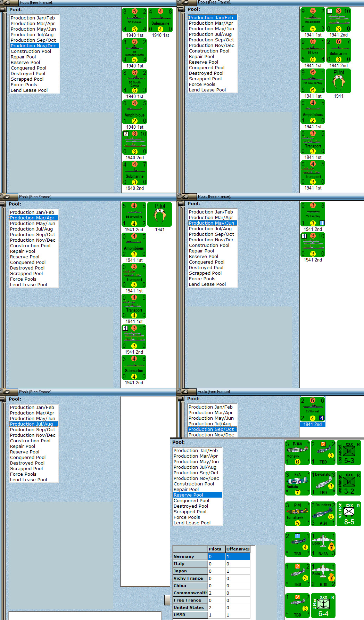Select the BB South Dakota counter
The image size is (364, 620).
(x=135, y=81)
